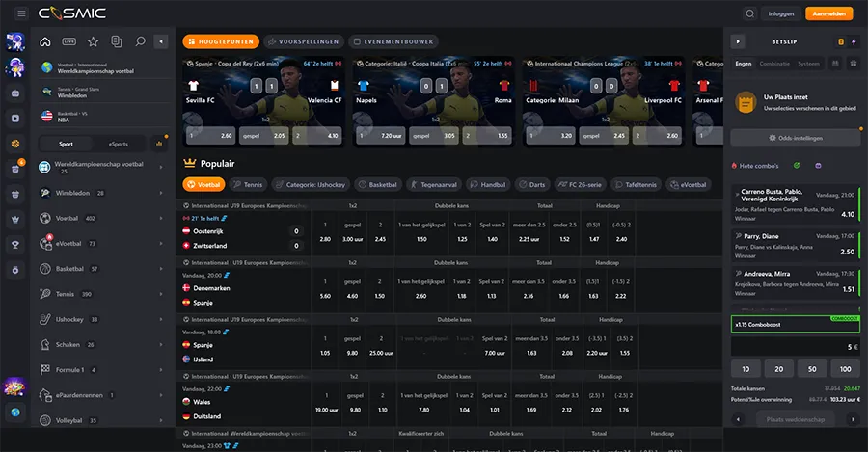Select Darts popular filter chip
The width and height of the screenshot is (868, 452).
(532, 185)
